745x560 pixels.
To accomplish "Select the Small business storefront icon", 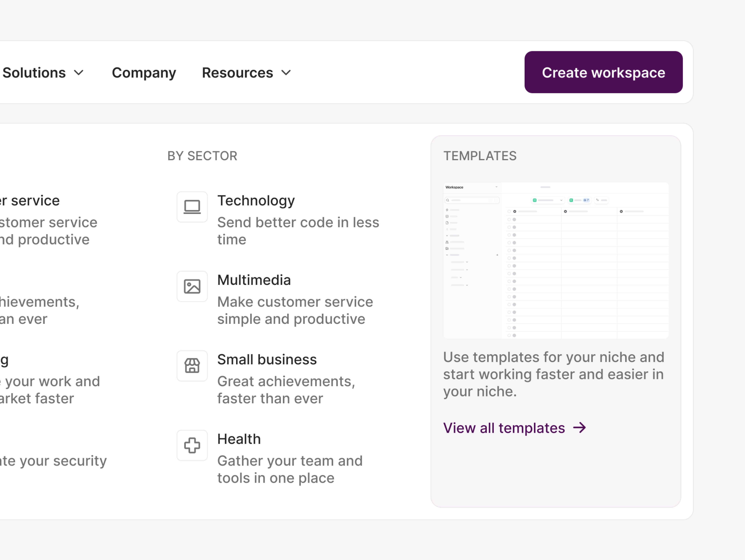I will 192,366.
